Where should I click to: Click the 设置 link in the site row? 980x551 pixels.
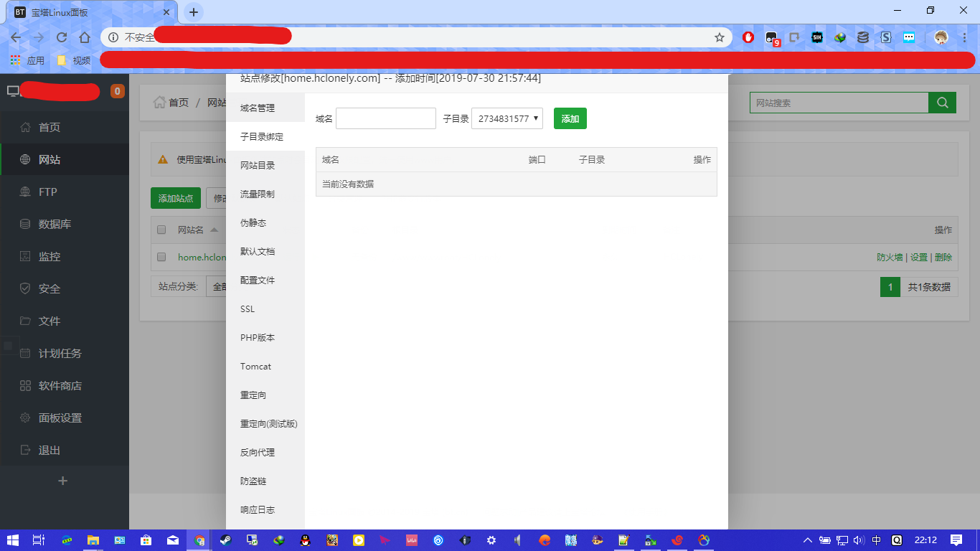tap(919, 257)
